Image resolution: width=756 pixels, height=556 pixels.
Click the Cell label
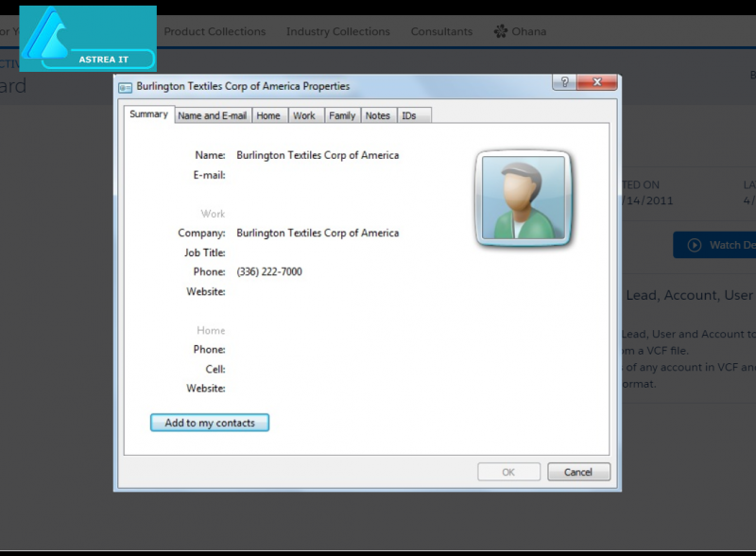pyautogui.click(x=215, y=369)
